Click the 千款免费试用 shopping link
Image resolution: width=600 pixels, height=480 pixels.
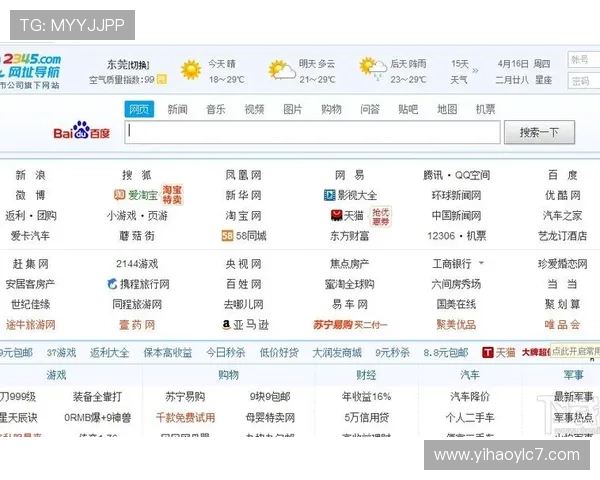(186, 417)
